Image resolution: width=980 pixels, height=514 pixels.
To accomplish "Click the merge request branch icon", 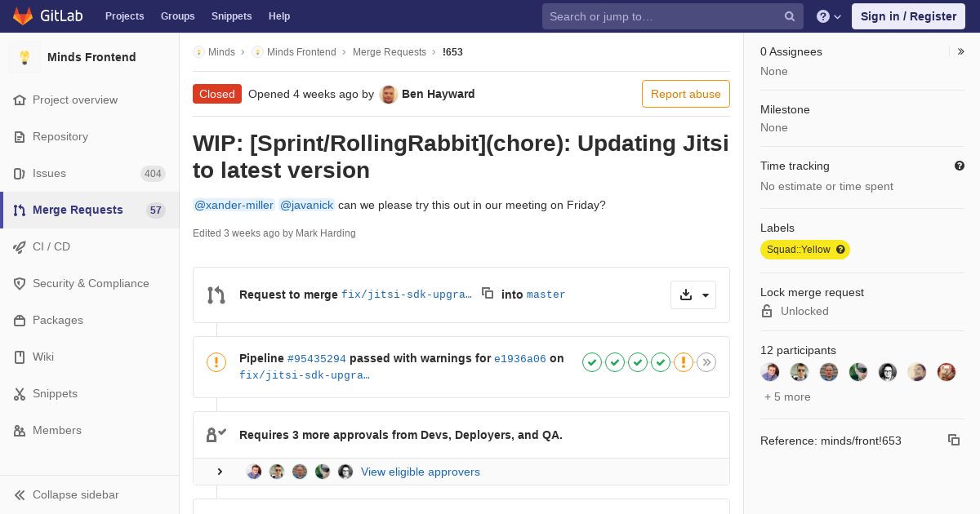I will [216, 295].
